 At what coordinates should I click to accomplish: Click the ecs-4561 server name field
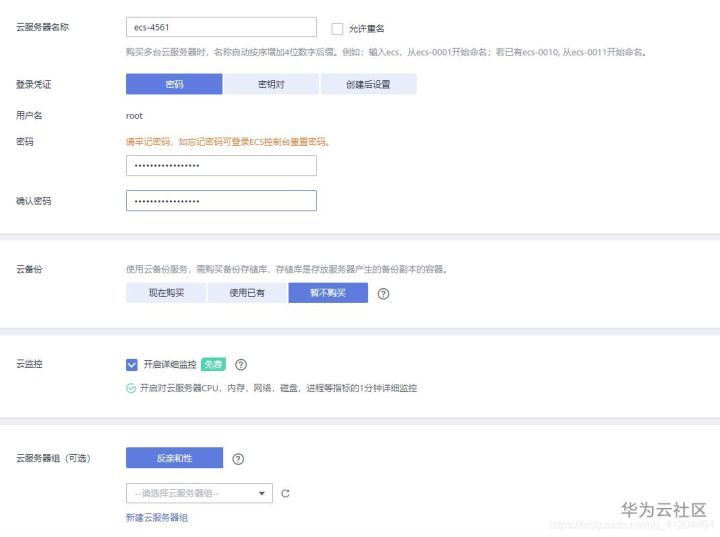tap(221, 27)
